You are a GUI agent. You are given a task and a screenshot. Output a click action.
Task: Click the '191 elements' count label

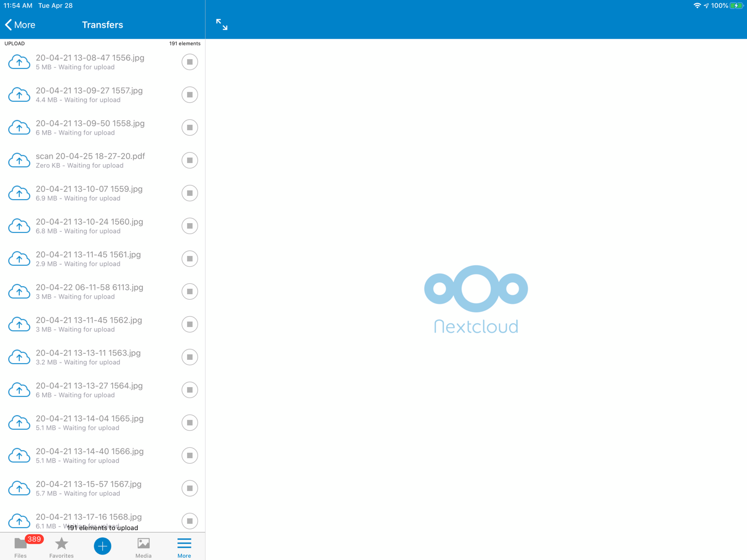pyautogui.click(x=185, y=43)
